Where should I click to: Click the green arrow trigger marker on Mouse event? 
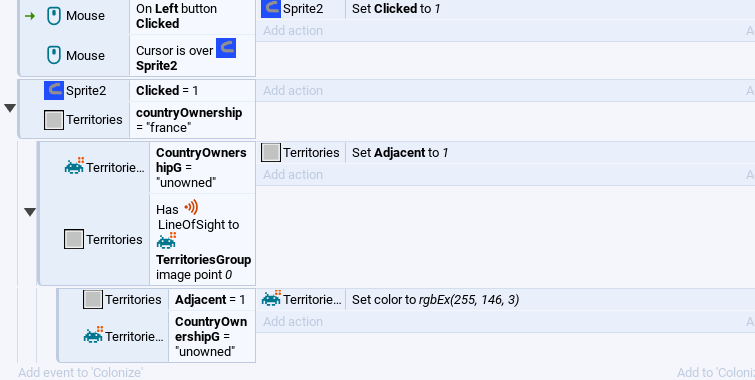30,16
